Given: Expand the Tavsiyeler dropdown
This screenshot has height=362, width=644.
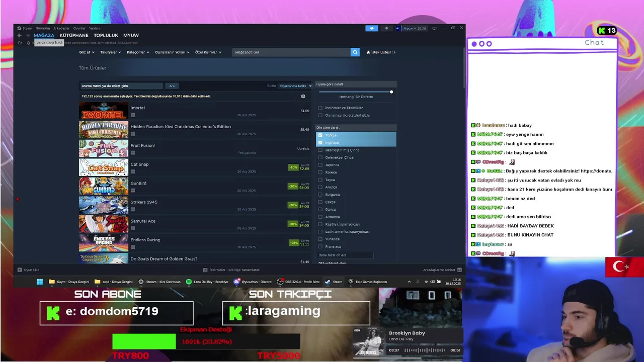Looking at the screenshot, I should pyautogui.click(x=110, y=52).
